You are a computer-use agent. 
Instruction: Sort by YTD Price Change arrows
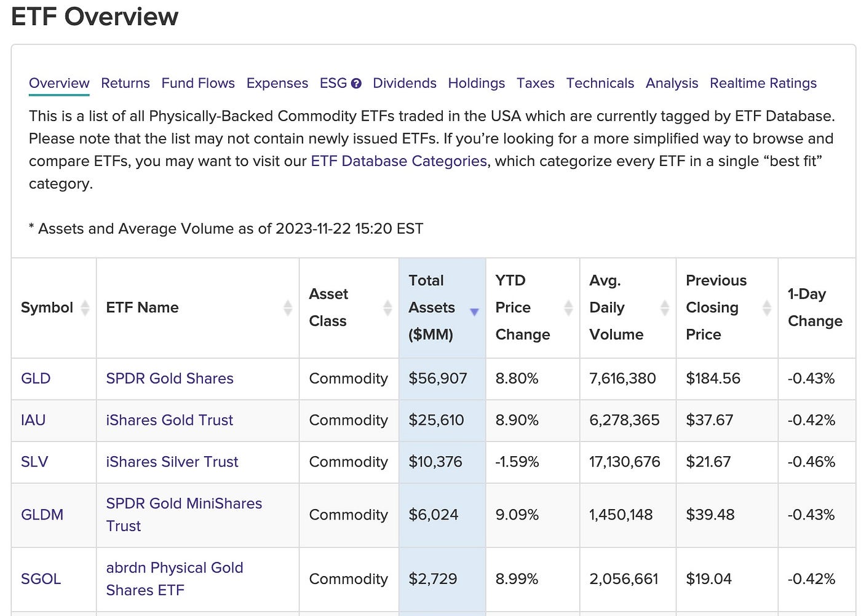point(568,307)
